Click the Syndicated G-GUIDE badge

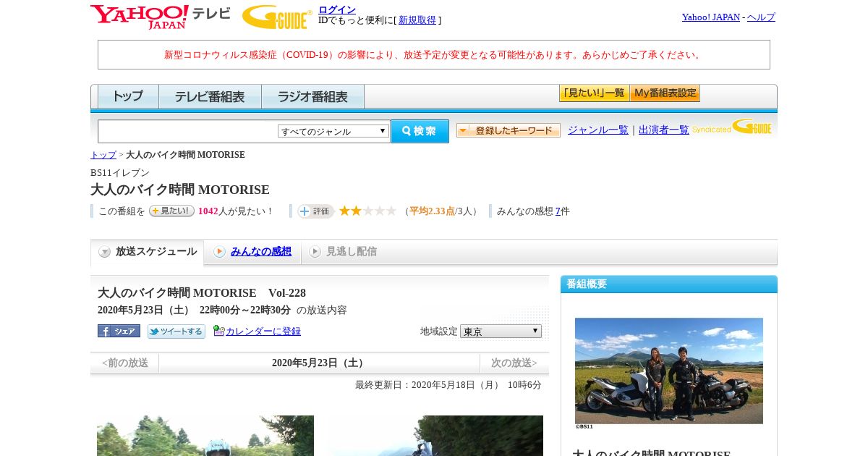(731, 127)
